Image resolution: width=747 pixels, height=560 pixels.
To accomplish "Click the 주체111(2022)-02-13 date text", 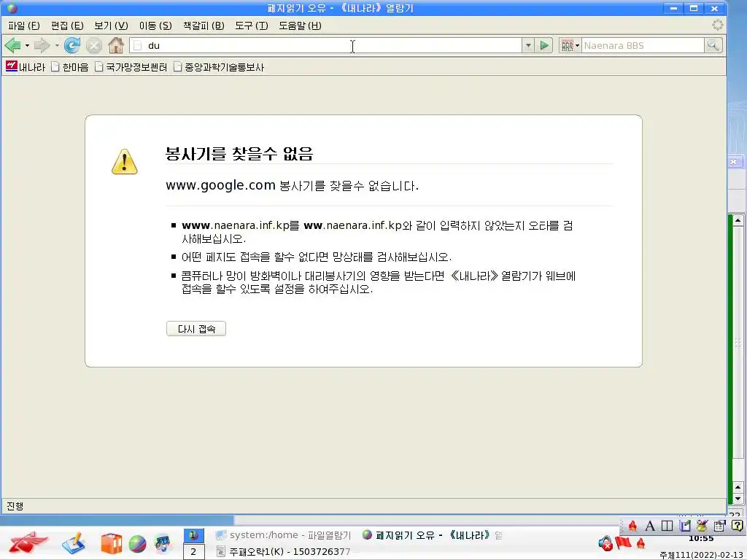I will [x=702, y=555].
